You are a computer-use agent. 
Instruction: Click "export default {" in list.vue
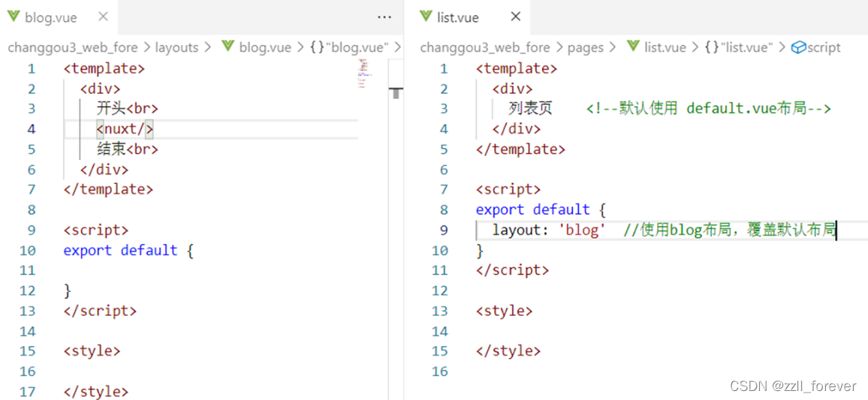point(541,209)
